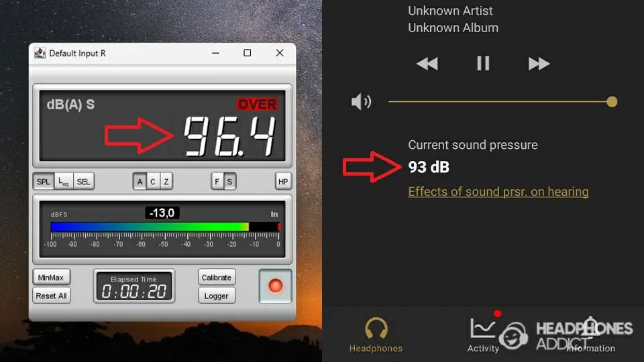This screenshot has height=362, width=644.
Task: Skip to previous track with rewind button
Action: pos(427,64)
